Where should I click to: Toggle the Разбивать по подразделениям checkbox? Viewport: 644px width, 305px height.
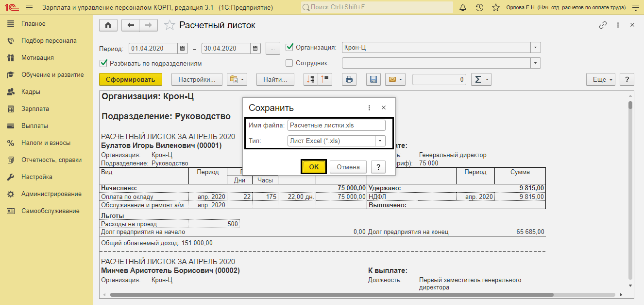click(103, 63)
